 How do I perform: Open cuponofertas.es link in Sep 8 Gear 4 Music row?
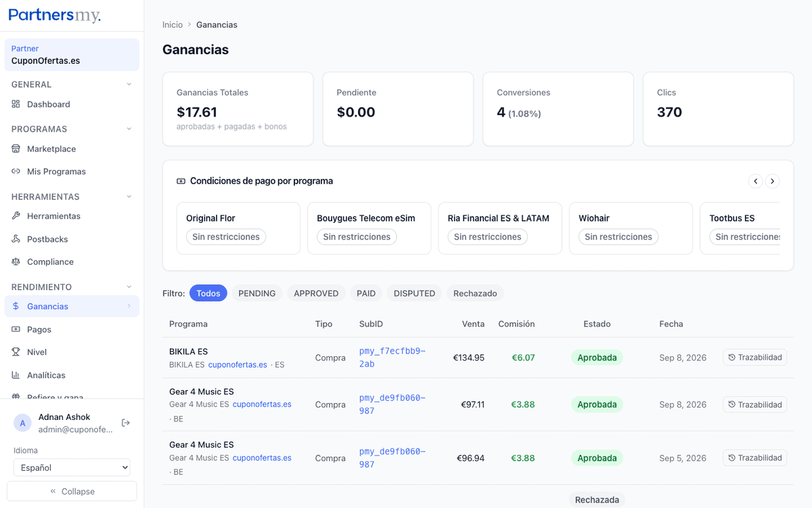click(262, 404)
